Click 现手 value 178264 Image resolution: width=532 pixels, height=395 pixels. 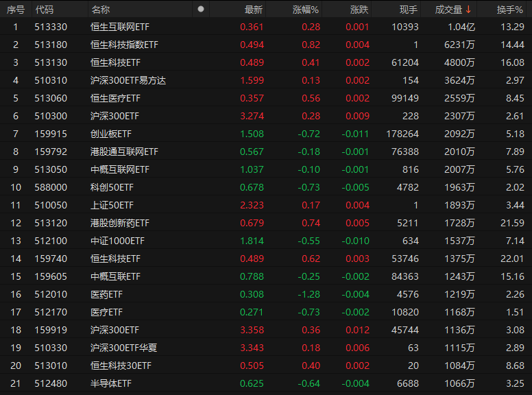(x=402, y=134)
